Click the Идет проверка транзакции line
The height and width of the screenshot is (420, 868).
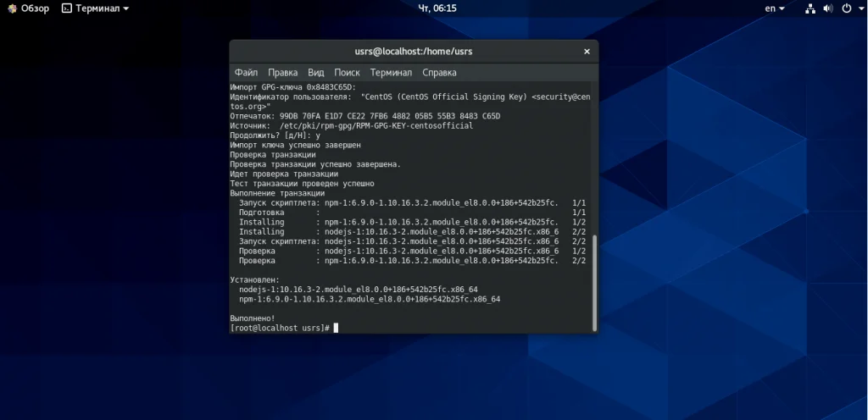[x=284, y=174]
